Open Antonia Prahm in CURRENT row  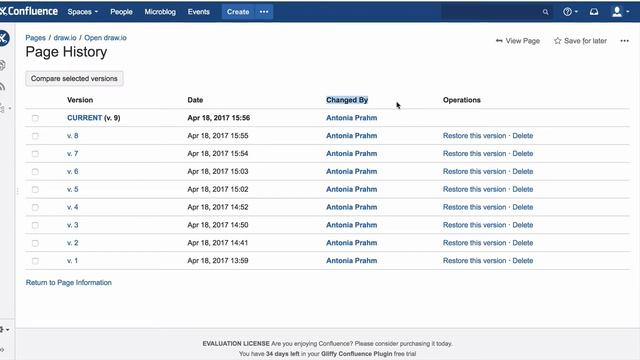[x=351, y=118]
